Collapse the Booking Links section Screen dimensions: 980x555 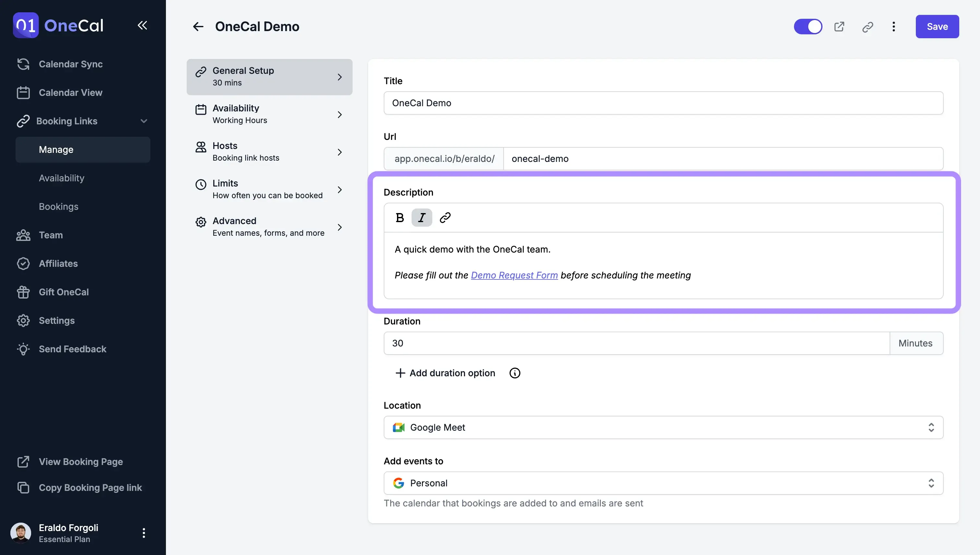[144, 121]
